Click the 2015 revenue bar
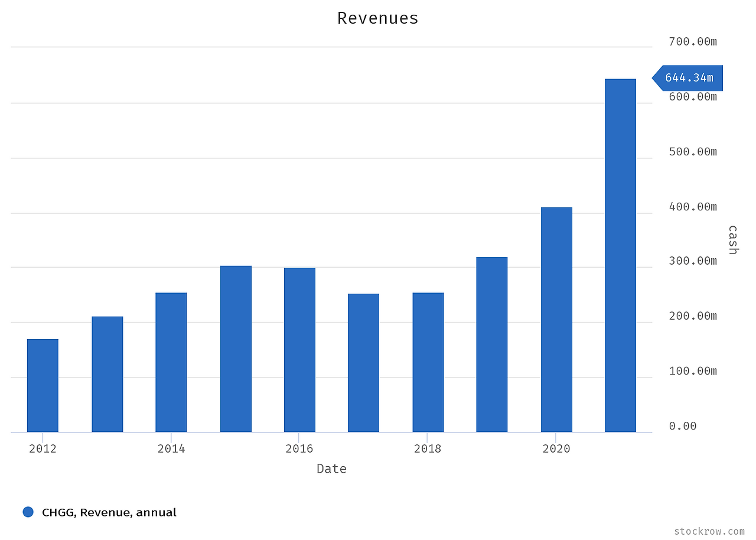756x540 pixels. (x=235, y=349)
